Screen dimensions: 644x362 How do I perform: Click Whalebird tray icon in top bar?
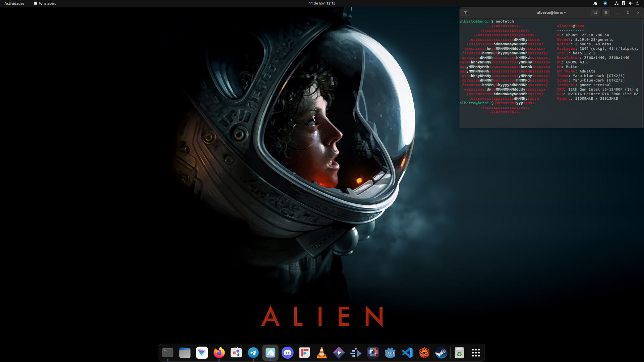tap(595, 3)
